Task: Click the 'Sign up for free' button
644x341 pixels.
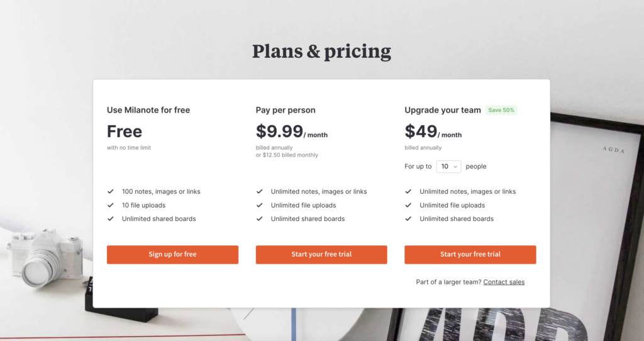Action: click(x=172, y=254)
